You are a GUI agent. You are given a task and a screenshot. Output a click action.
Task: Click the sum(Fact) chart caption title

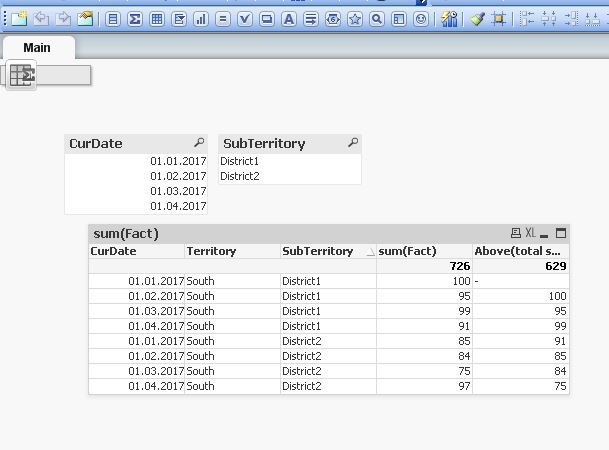coord(126,233)
